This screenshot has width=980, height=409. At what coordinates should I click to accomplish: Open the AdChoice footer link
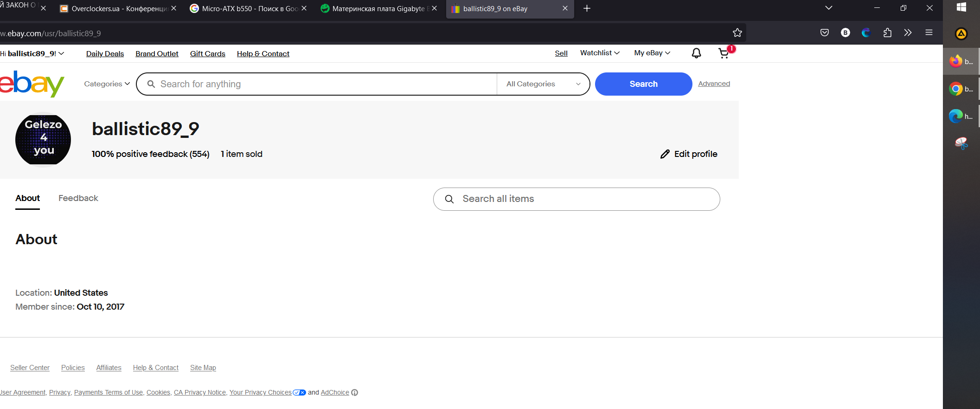point(335,393)
